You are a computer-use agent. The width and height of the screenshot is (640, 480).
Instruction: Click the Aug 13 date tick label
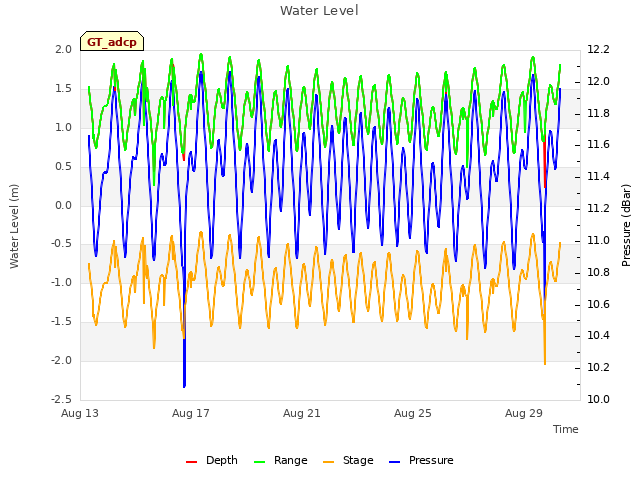pos(80,413)
